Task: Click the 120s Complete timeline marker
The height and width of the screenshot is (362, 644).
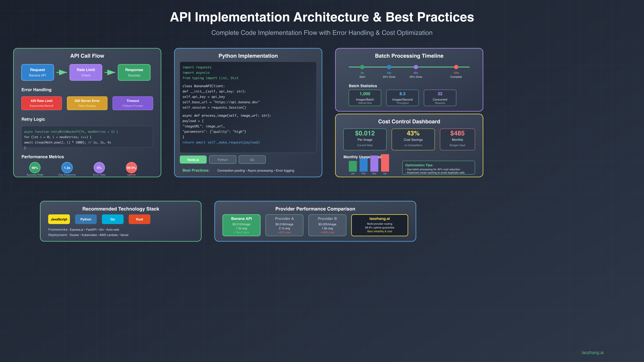Action: point(456,67)
